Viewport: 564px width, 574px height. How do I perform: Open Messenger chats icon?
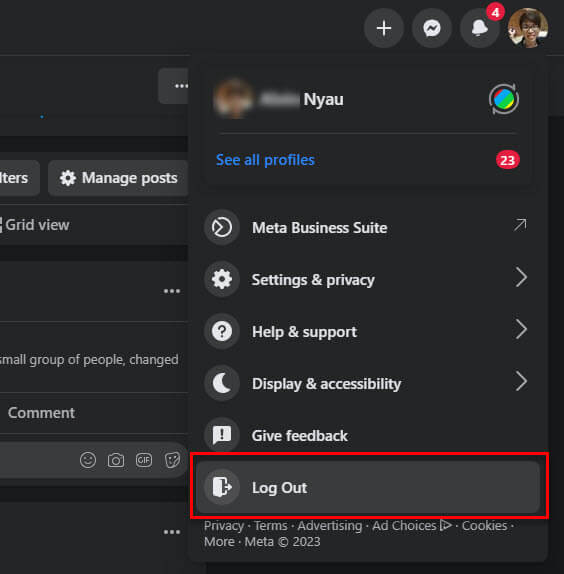click(432, 28)
